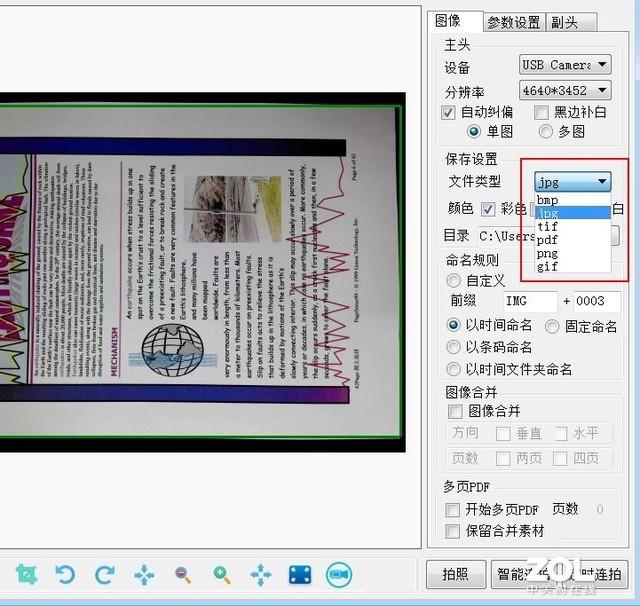Toggle full screen preview icon
Screen dimensions: 640x606
(x=300, y=575)
